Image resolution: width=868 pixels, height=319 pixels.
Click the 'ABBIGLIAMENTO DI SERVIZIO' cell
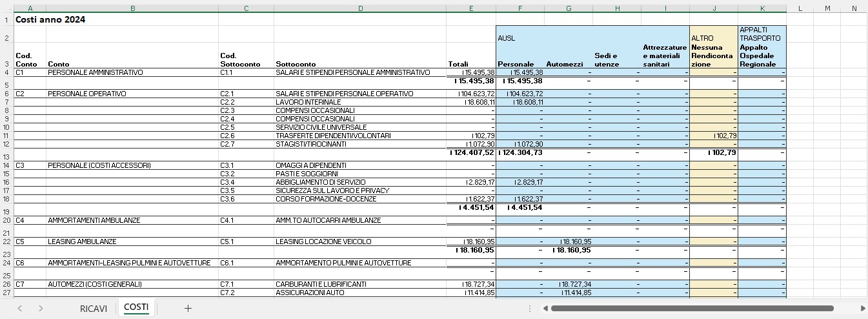click(x=360, y=182)
